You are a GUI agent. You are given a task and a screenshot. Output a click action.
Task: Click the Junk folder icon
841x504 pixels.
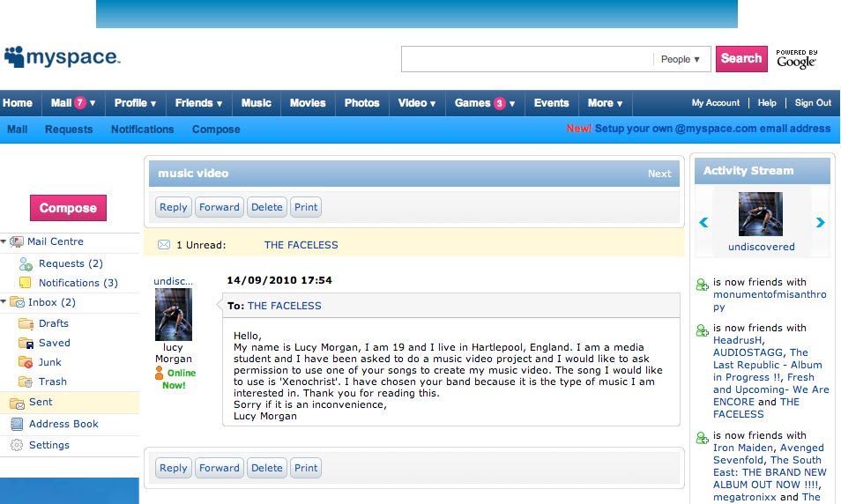pyautogui.click(x=26, y=362)
